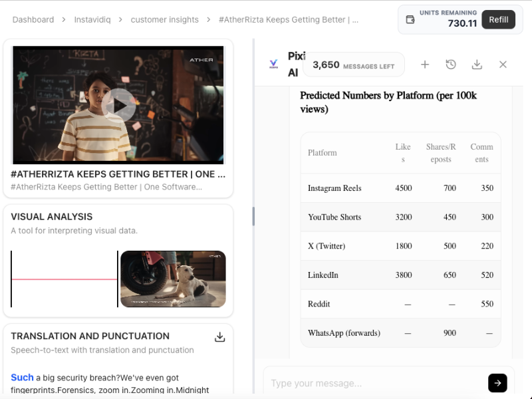Viewport: 532px width, 399px height.
Task: Click the Pixi AI logo icon
Action: [x=275, y=65]
